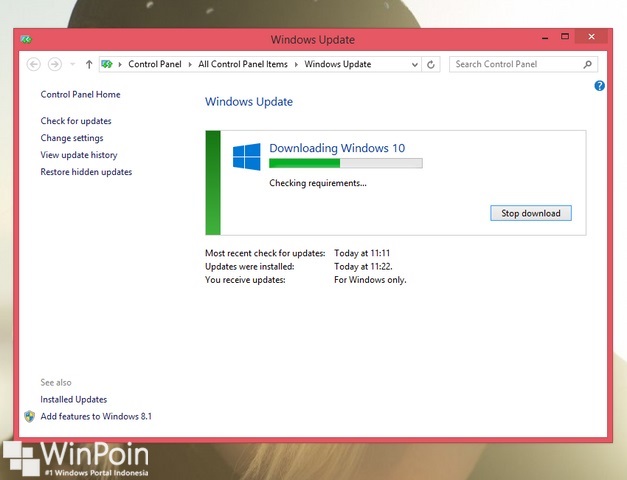
Task: Click the search magnifier icon
Action: (587, 64)
